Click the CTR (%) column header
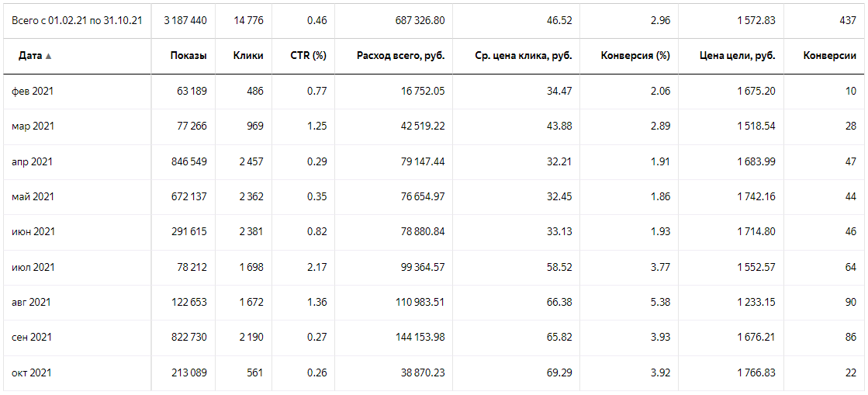 (x=309, y=56)
